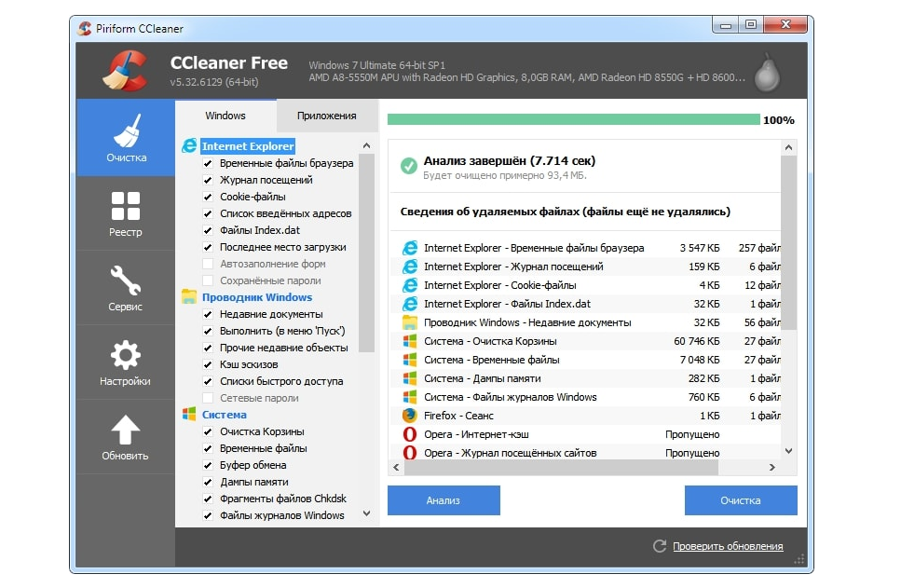Click the Internet Explorer icon in category tree
This screenshot has width=901, height=588.
189,146
